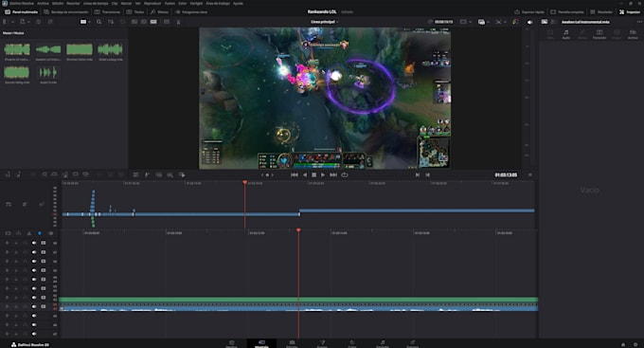The height and width of the screenshot is (348, 644).
Task: Switch to Pantalla completa view
Action: click(567, 12)
